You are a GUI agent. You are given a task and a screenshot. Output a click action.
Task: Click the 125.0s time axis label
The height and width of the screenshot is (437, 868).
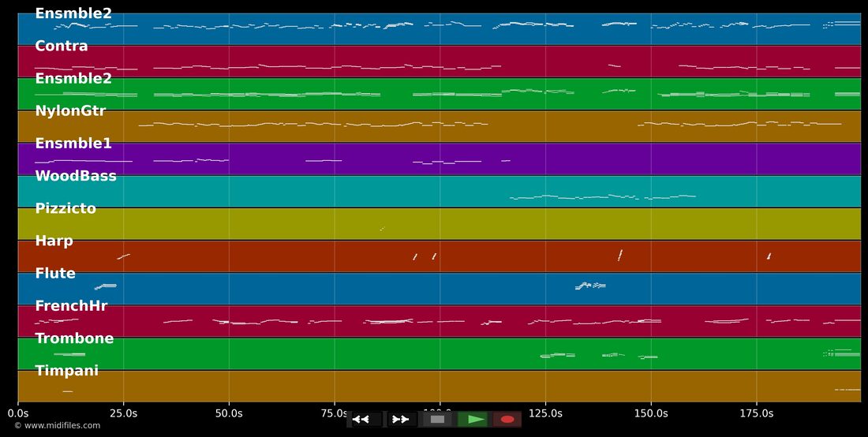coord(545,414)
